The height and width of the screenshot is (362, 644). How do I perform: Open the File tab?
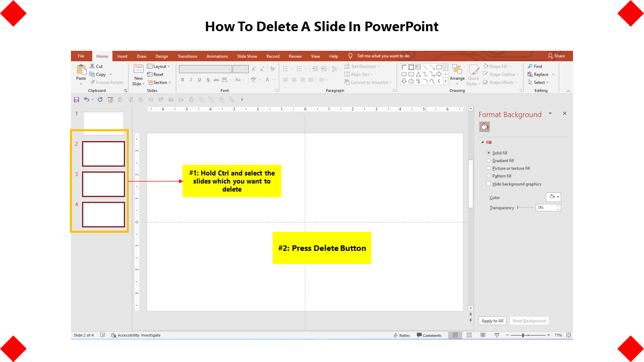click(81, 56)
